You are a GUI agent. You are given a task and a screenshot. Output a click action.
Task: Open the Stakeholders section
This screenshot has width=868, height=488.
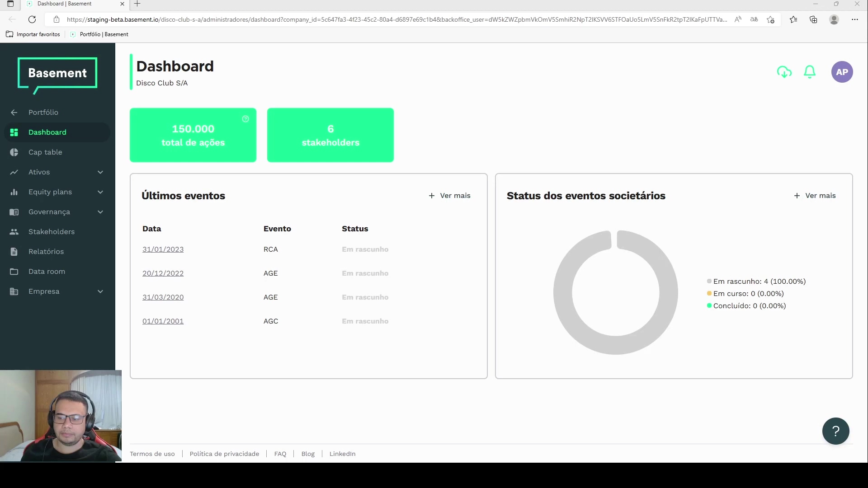pos(51,231)
